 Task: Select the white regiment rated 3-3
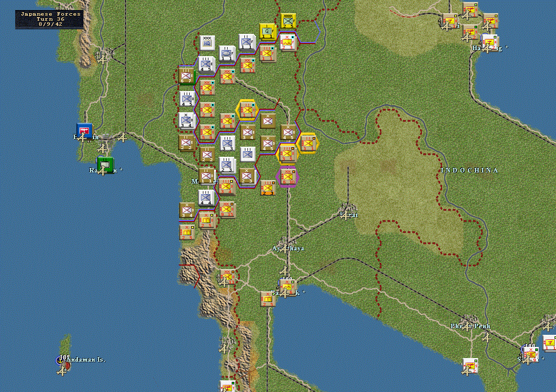[x=227, y=143]
